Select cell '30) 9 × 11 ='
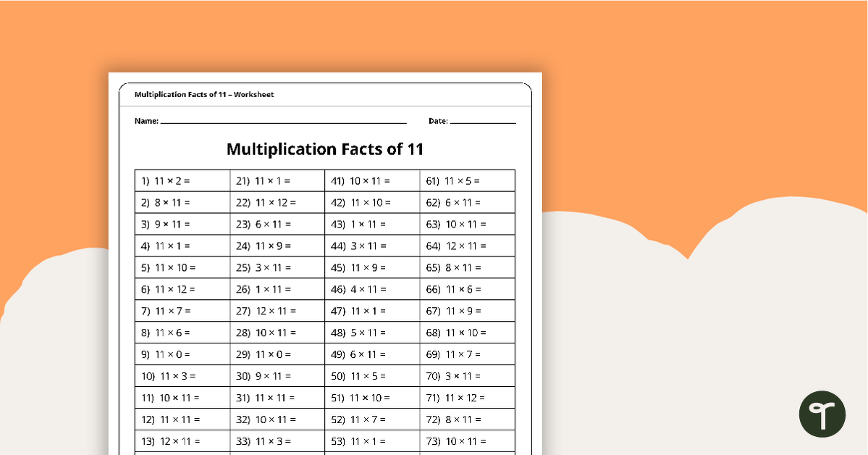Viewport: 868px width, 455px height. tap(277, 376)
